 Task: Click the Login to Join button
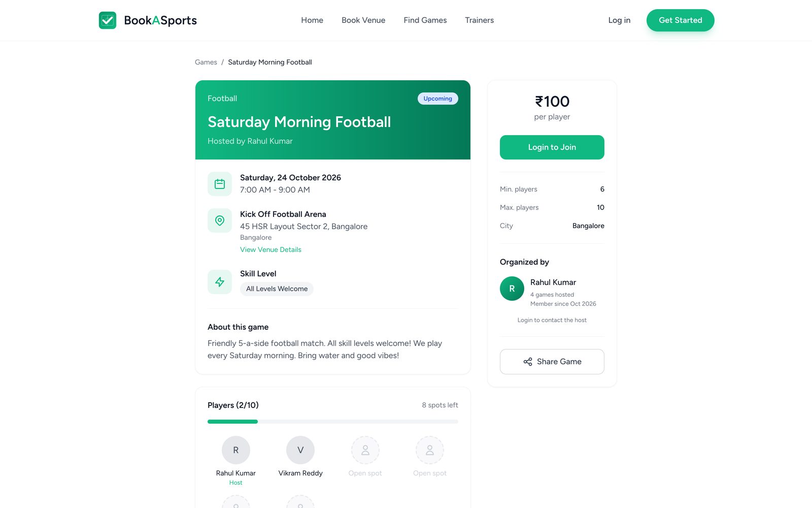click(552, 147)
